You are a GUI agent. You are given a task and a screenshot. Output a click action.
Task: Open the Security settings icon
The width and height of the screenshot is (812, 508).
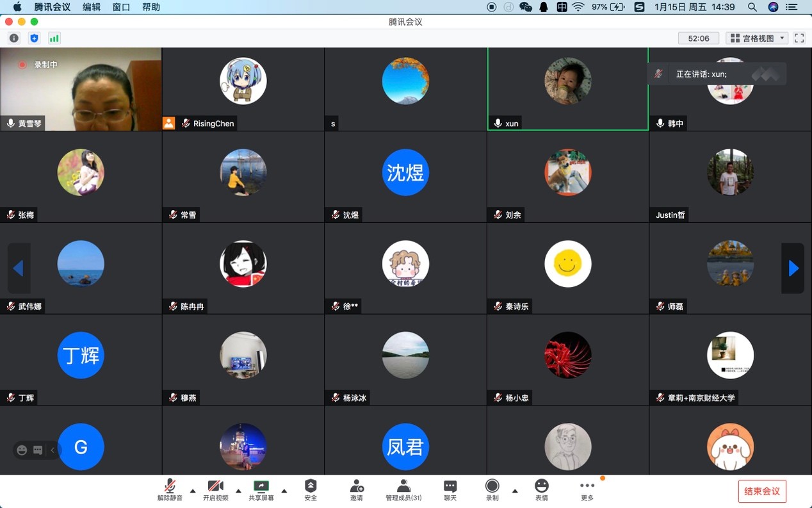point(311,490)
